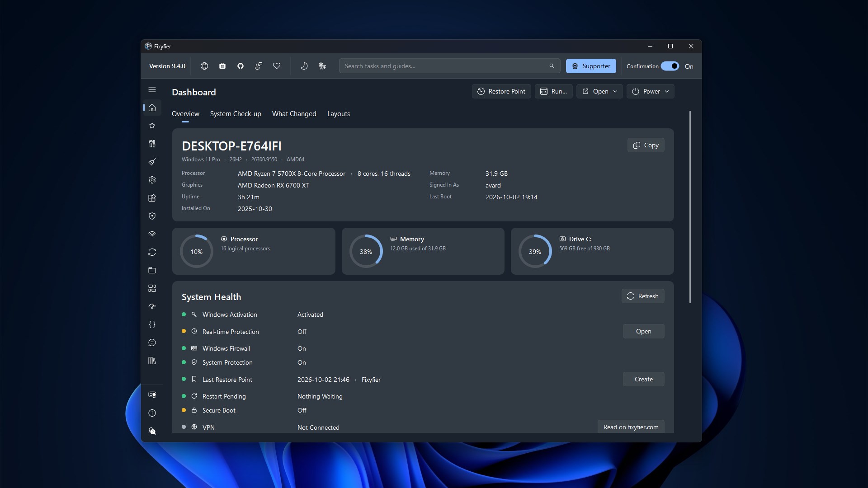This screenshot has width=868, height=488.
Task: Click the Last Restore Point row label
Action: tap(227, 380)
